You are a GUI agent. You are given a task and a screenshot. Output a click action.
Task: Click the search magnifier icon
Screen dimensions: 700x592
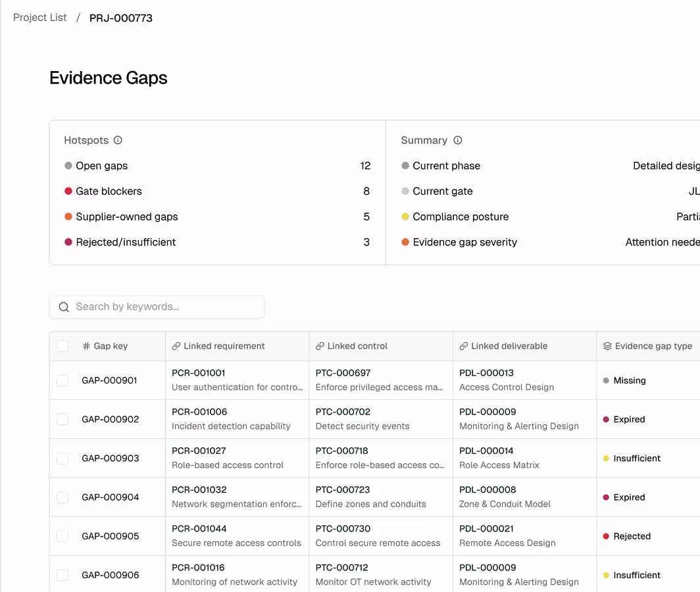64,307
